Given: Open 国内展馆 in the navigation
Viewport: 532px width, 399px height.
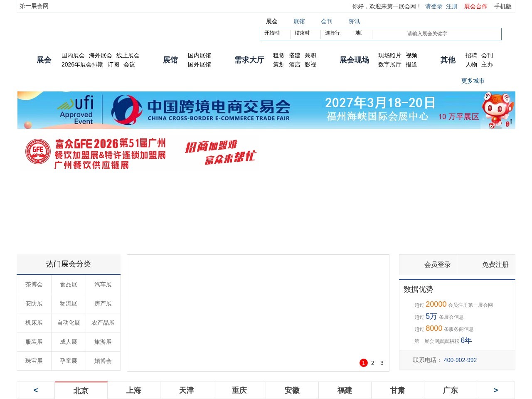Looking at the screenshot, I should pos(199,55).
